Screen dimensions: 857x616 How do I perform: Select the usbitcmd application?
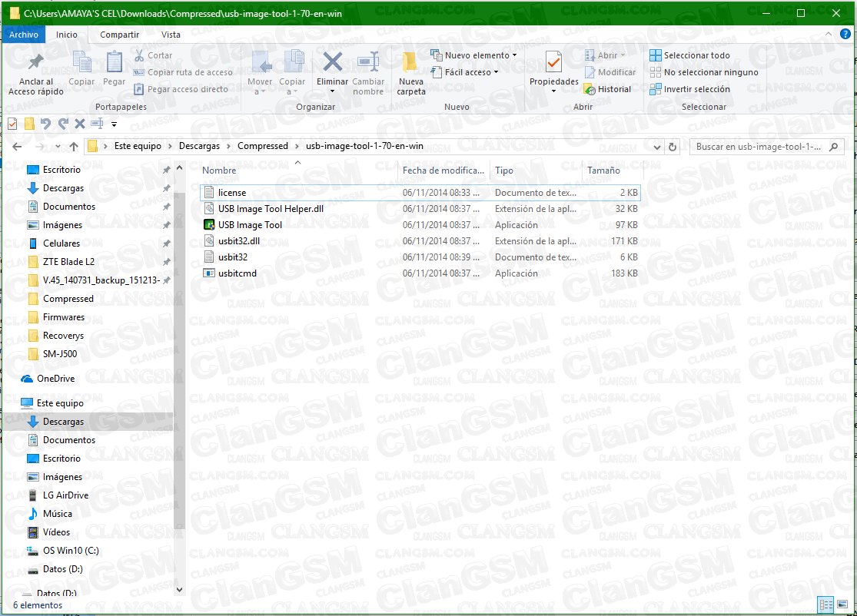[420, 273]
